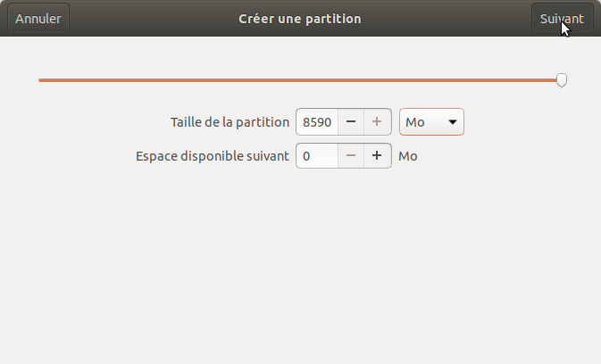Focus the Taille de la partition field

(x=317, y=122)
